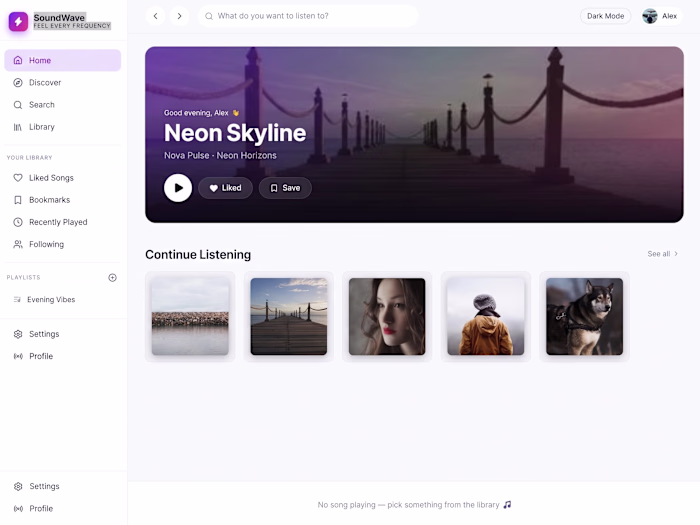Click the search field magnifier icon
The image size is (700, 525).
pyautogui.click(x=208, y=16)
